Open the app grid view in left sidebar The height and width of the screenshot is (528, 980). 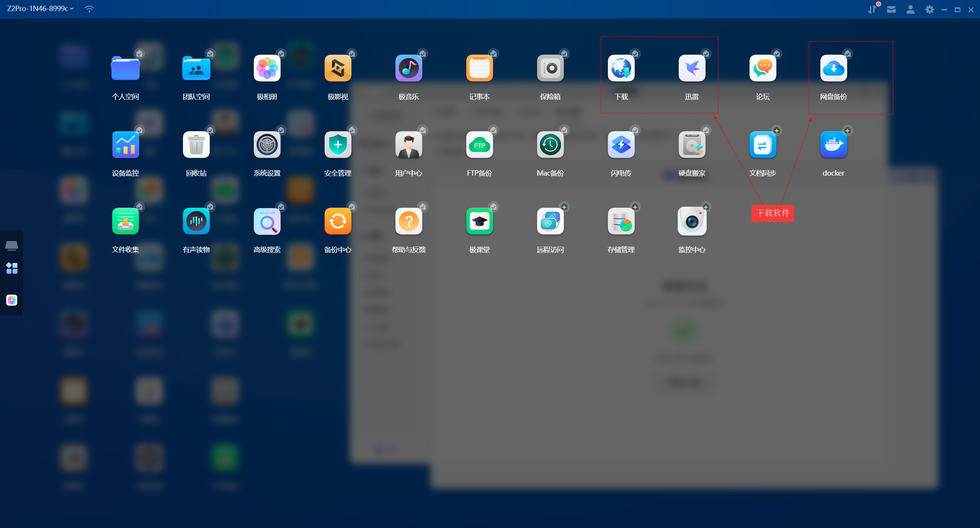click(12, 268)
